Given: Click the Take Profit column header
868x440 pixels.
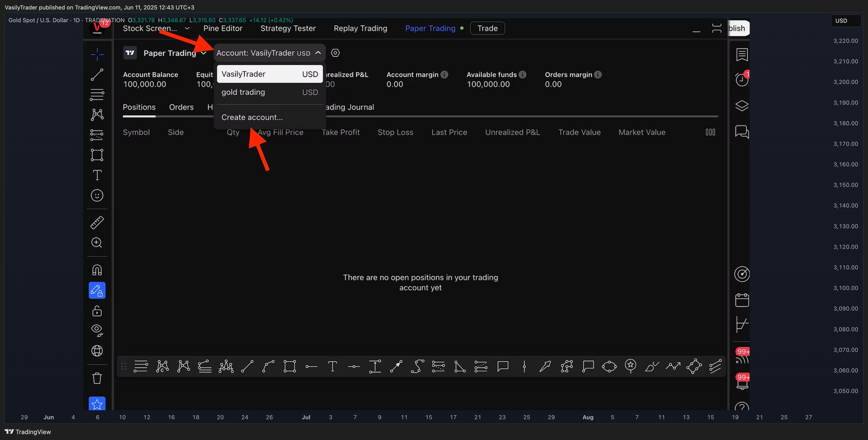Looking at the screenshot, I should (x=340, y=132).
